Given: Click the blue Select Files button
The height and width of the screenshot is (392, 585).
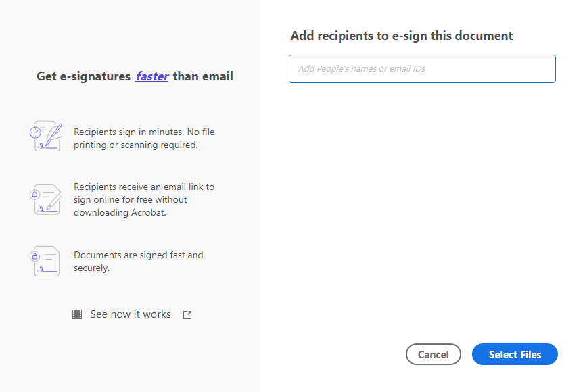Looking at the screenshot, I should (x=515, y=354).
